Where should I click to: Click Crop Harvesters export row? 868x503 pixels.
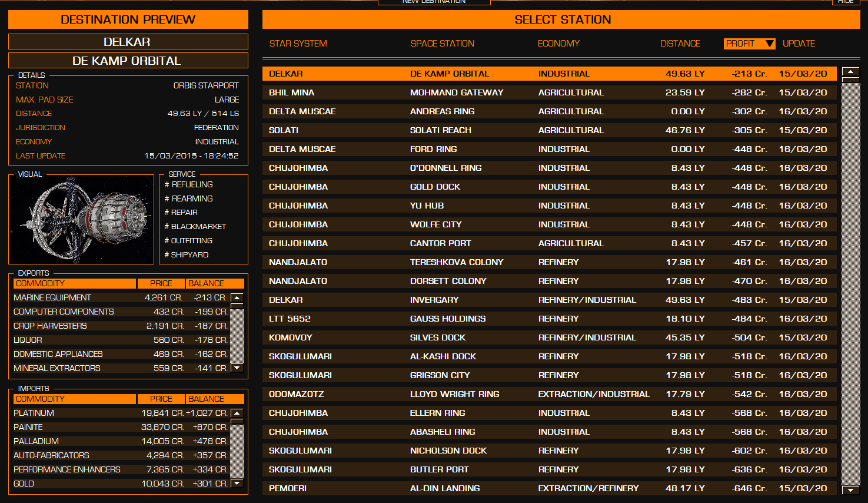click(121, 326)
